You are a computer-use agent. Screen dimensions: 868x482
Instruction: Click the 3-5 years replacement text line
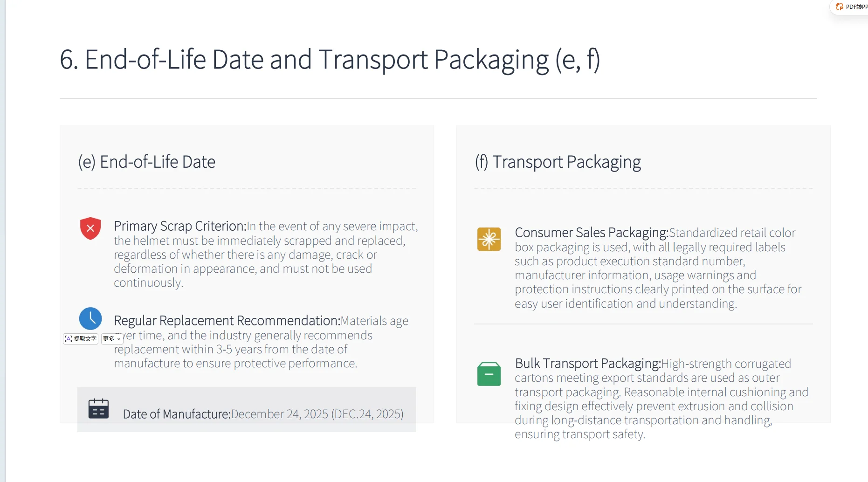[231, 349]
